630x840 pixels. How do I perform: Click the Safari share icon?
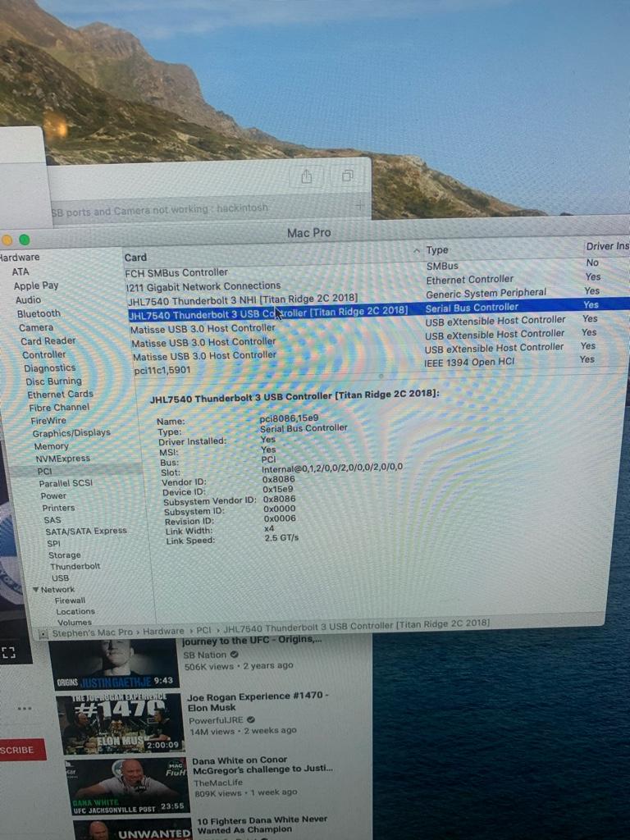[306, 176]
